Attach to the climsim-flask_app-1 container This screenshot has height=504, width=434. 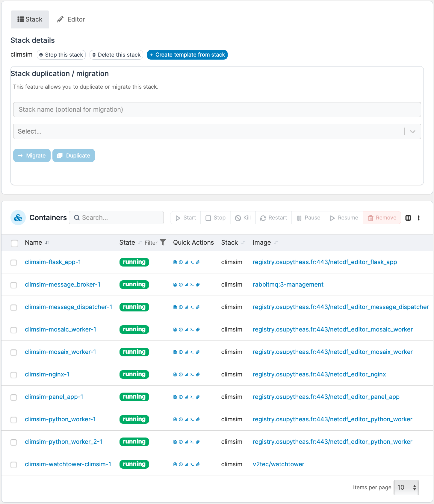(198, 262)
